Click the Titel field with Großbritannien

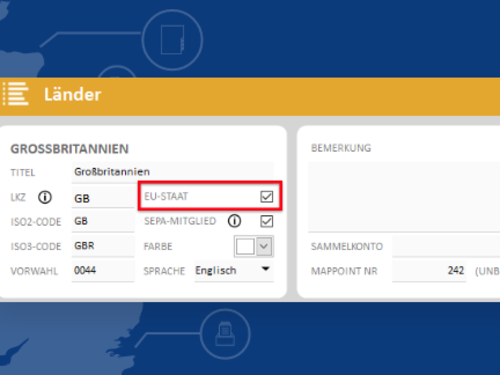tap(172, 172)
